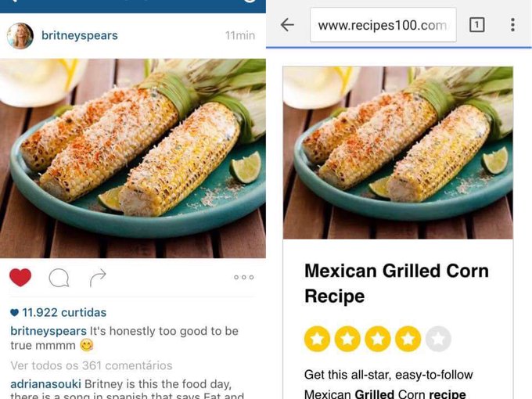Open adrianasouki commenter profile
The width and height of the screenshot is (532, 399).
coord(45,384)
